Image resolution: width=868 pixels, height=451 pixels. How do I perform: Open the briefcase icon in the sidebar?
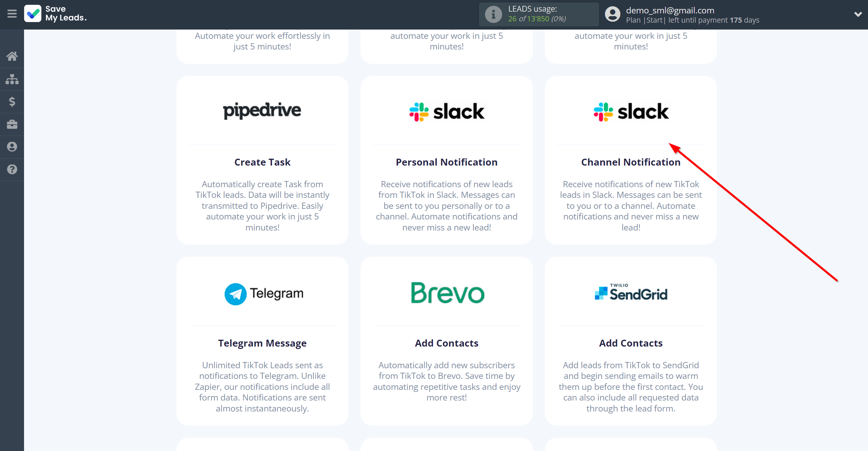[12, 124]
